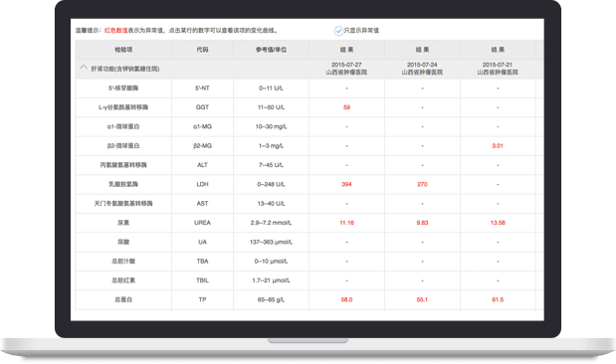Click the GGT value 59
The width and height of the screenshot is (616, 364).
click(x=346, y=107)
